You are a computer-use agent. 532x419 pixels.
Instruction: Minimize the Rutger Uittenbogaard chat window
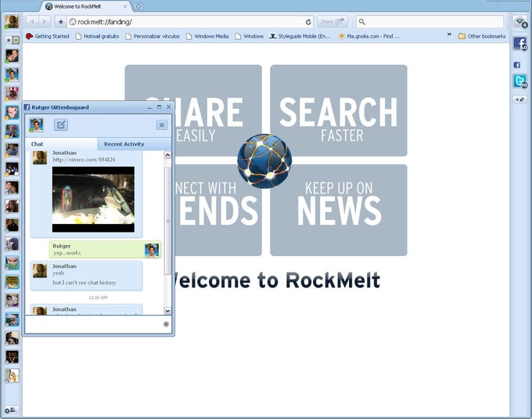tap(149, 107)
